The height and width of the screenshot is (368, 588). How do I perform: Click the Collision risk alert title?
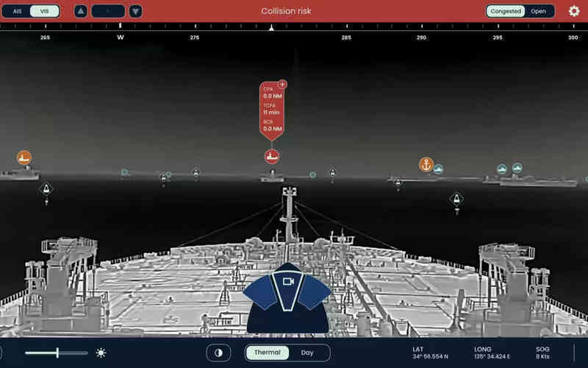point(286,11)
